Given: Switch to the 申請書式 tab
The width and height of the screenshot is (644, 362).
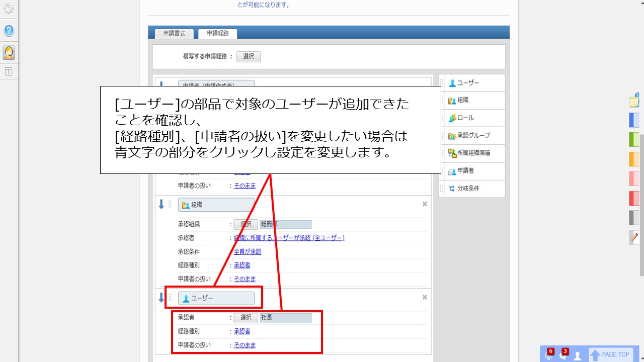Looking at the screenshot, I should tap(174, 33).
